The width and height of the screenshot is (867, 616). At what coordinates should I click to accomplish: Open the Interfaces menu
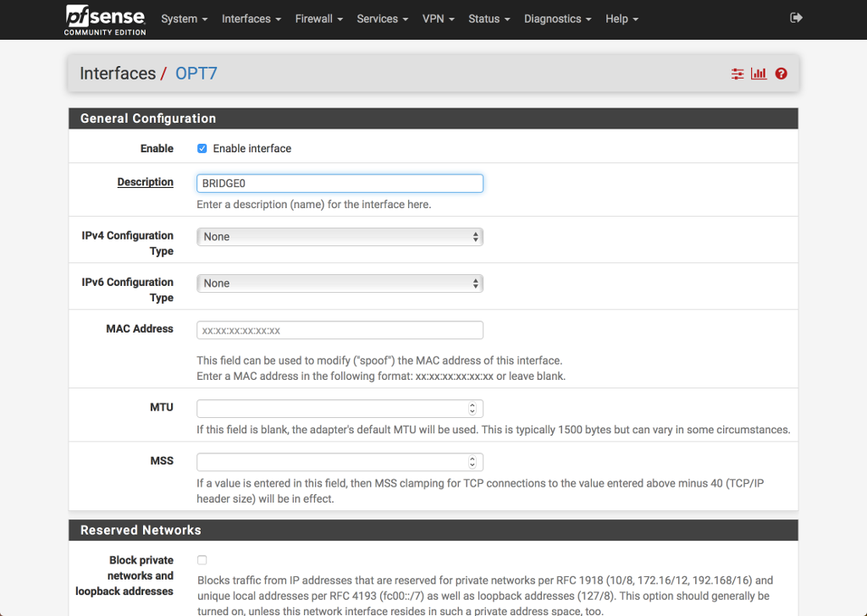click(251, 19)
